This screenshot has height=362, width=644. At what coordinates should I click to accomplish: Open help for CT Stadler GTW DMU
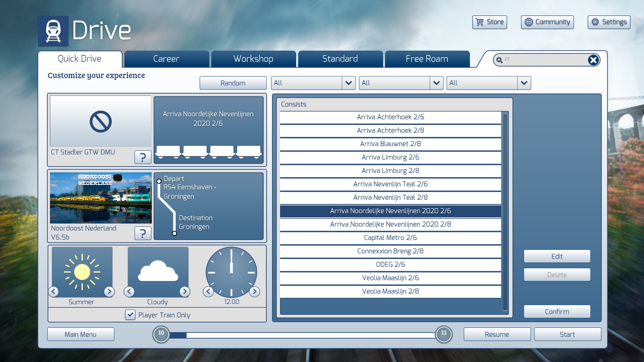[143, 157]
